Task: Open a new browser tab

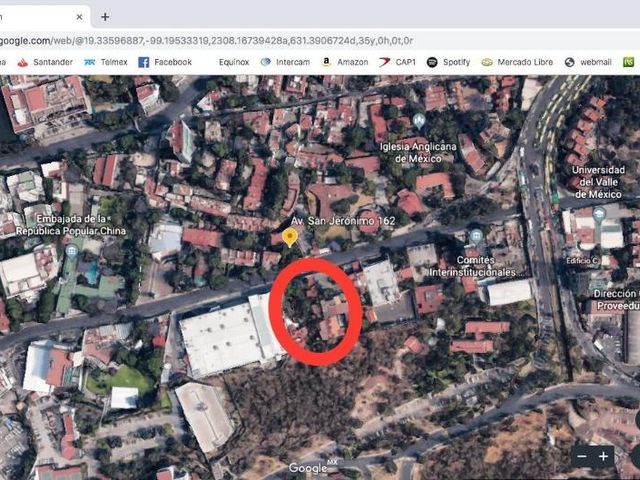Action: click(x=105, y=17)
